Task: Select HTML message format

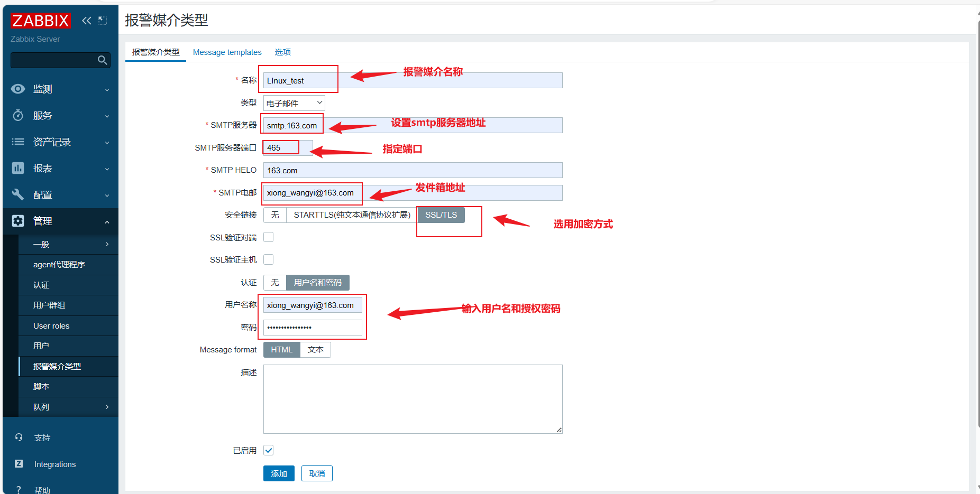Action: 282,350
